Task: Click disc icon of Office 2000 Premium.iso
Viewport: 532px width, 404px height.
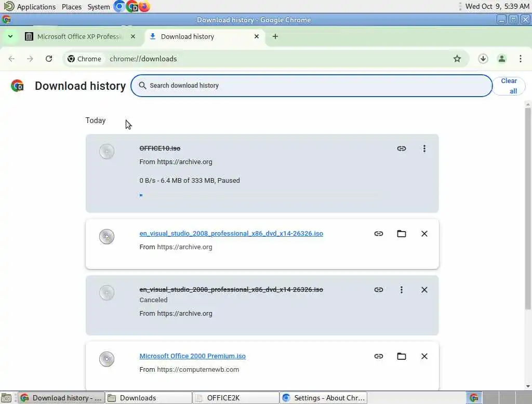Action: pos(107,359)
